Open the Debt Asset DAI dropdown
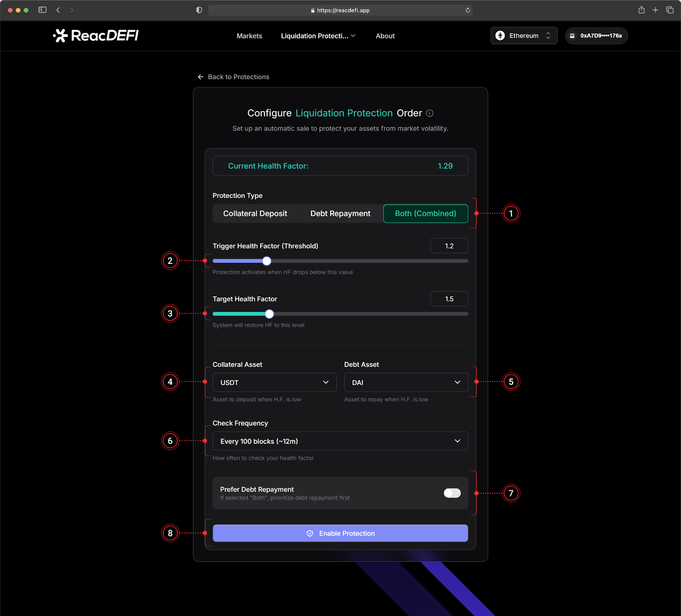 pos(406,382)
